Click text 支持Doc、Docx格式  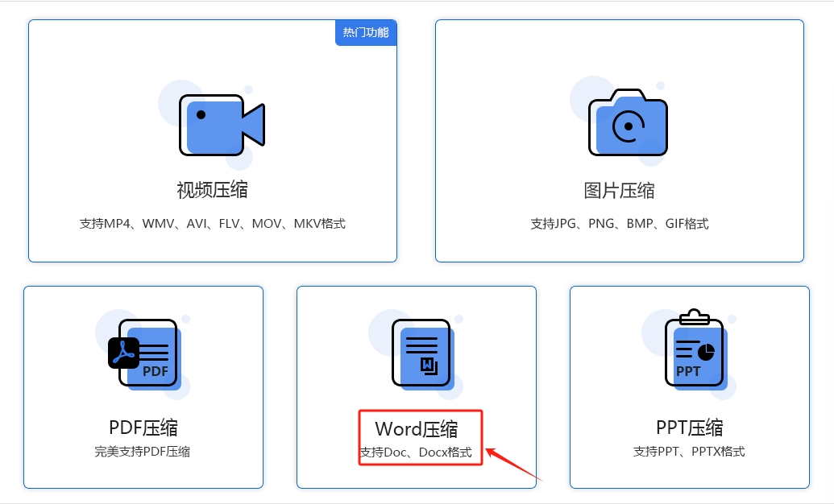416,452
